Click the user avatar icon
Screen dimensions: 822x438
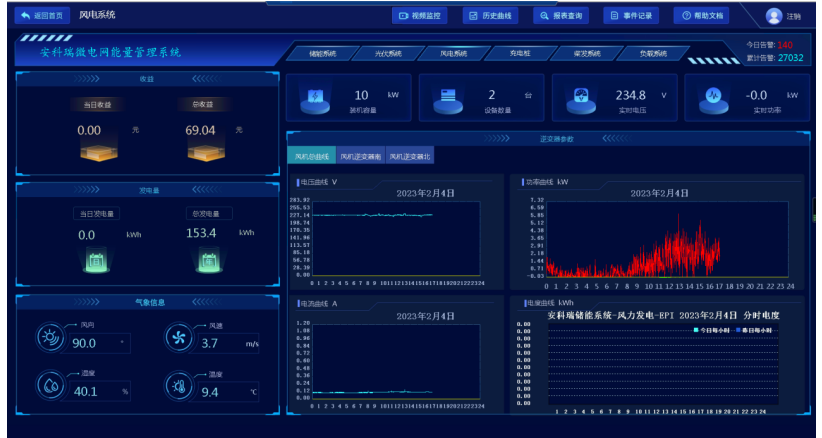[773, 16]
